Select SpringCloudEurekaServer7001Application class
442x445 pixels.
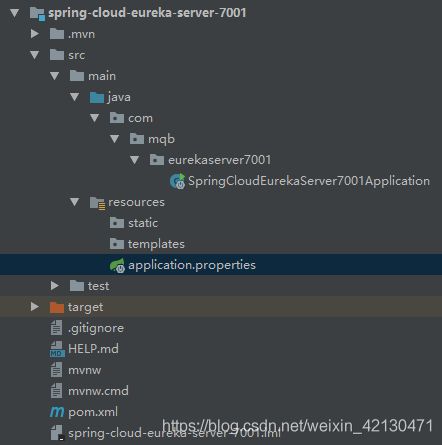tap(309, 181)
